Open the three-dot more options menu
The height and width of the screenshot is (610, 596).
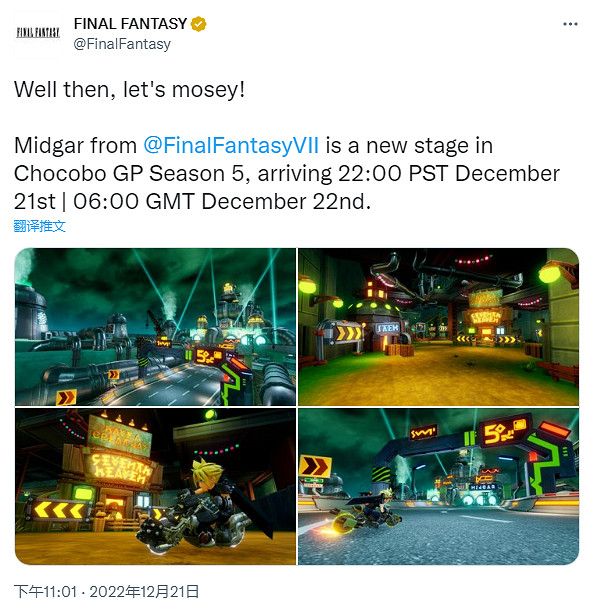tap(570, 24)
